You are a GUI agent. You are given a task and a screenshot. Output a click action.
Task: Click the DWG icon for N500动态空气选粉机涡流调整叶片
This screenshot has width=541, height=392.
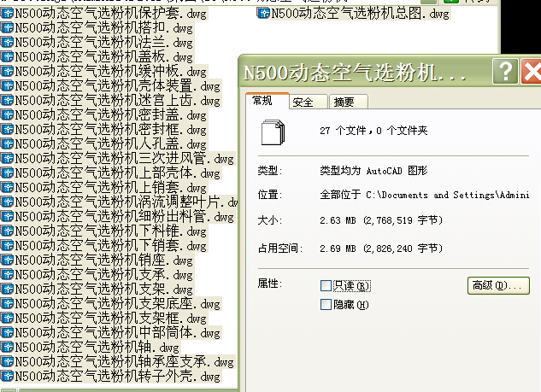point(7,202)
